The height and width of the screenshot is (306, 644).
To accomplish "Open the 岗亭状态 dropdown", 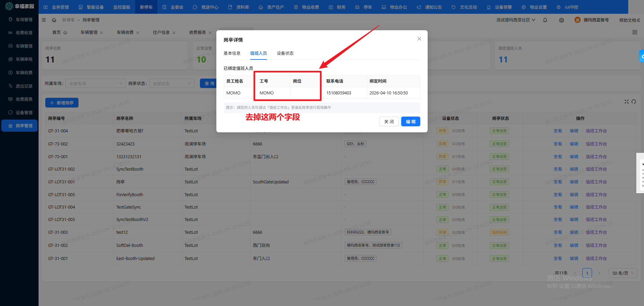I will (x=171, y=84).
